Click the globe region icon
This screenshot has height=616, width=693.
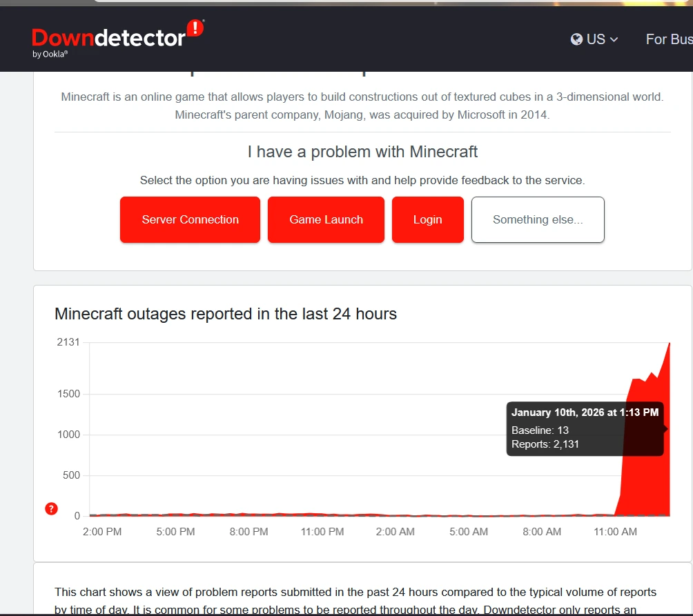pyautogui.click(x=576, y=39)
